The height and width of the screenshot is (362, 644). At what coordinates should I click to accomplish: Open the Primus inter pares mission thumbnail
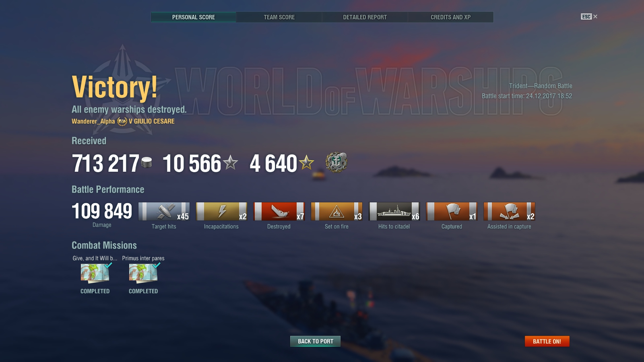[144, 274]
